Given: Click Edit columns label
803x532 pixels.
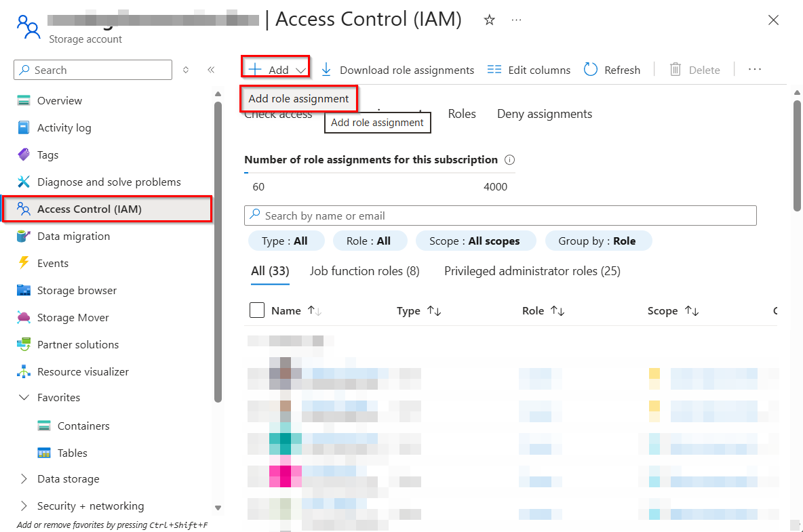Looking at the screenshot, I should 539,70.
